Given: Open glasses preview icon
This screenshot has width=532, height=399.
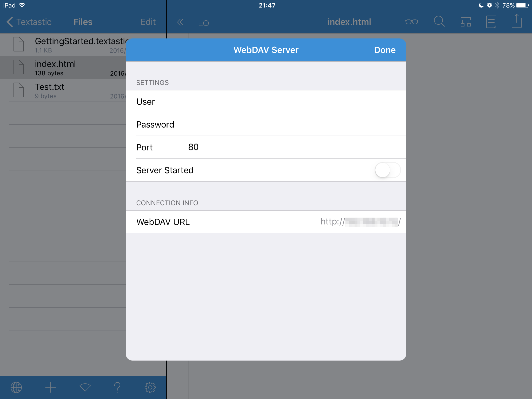Looking at the screenshot, I should (x=411, y=22).
